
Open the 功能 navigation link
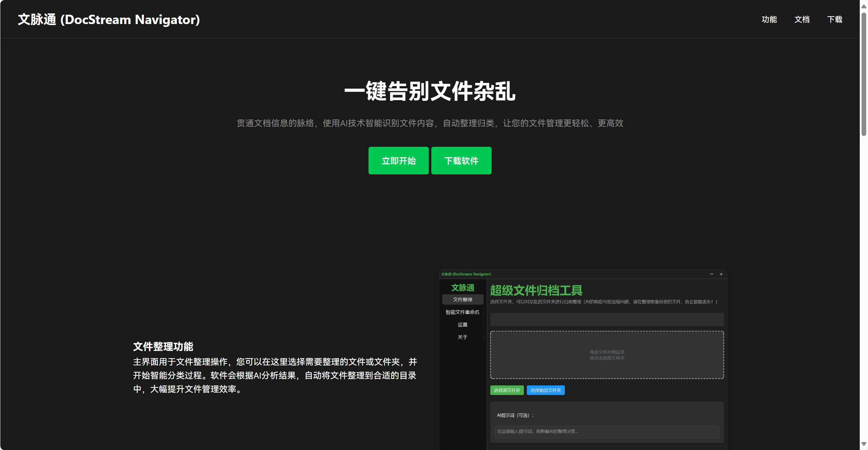click(x=769, y=19)
